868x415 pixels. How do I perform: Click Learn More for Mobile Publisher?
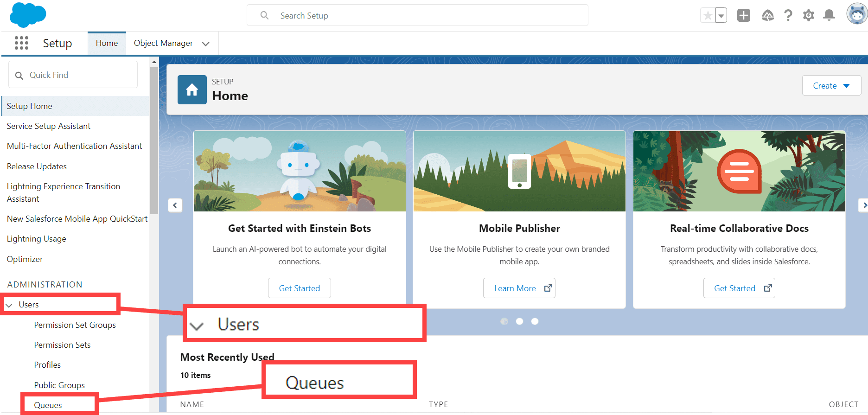coord(519,288)
